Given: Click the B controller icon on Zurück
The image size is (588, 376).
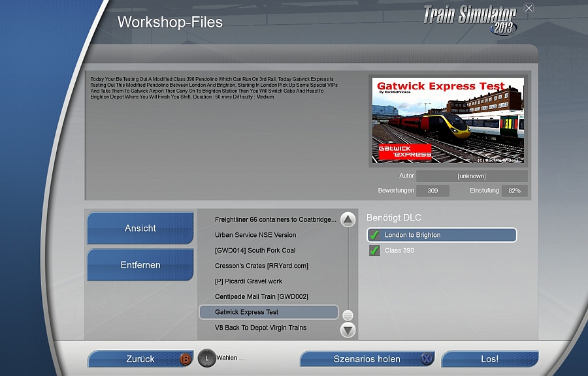Looking at the screenshot, I should tap(186, 359).
